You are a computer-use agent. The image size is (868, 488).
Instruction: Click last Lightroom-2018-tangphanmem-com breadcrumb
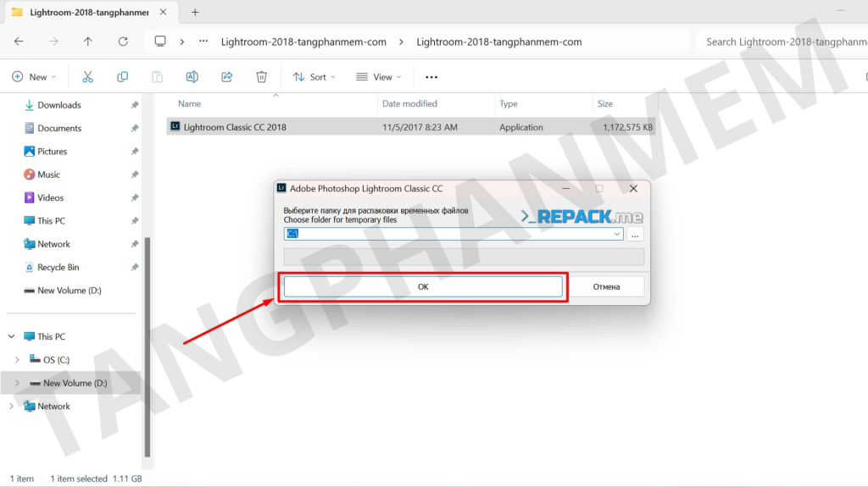498,42
